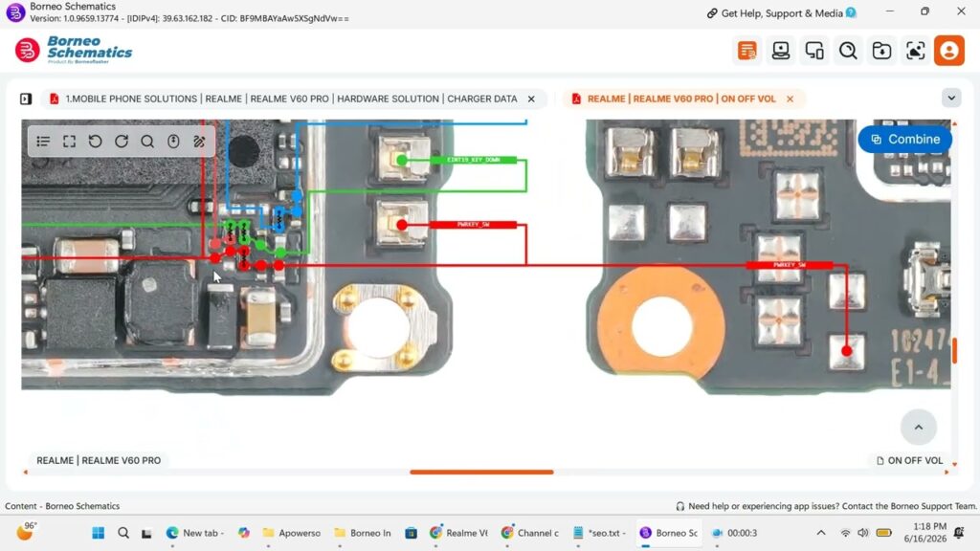This screenshot has width=980, height=551.
Task: Select the magnifier zoom tool in viewer toolbar
Action: [147, 142]
